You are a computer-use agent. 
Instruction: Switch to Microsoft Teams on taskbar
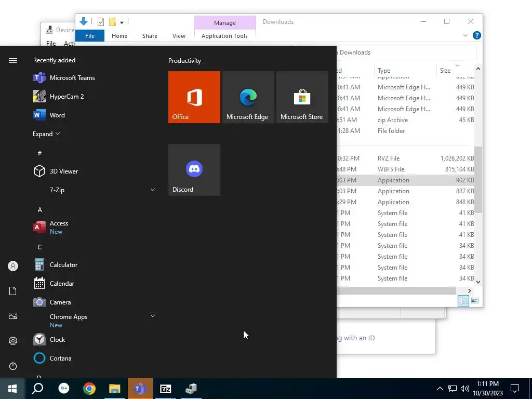tap(140, 389)
